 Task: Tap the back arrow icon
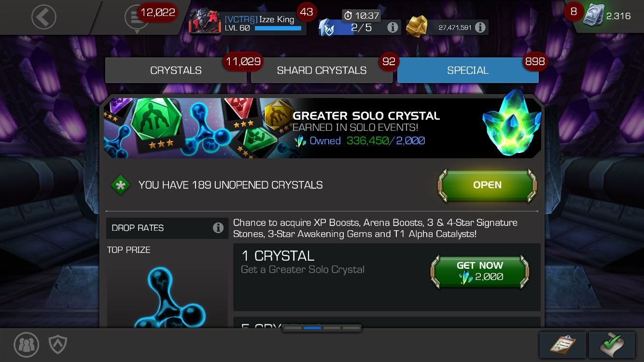(x=43, y=17)
